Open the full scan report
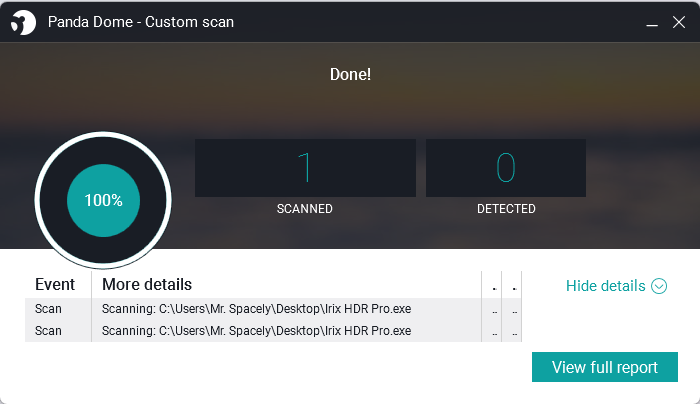This screenshot has height=404, width=700. [x=604, y=367]
